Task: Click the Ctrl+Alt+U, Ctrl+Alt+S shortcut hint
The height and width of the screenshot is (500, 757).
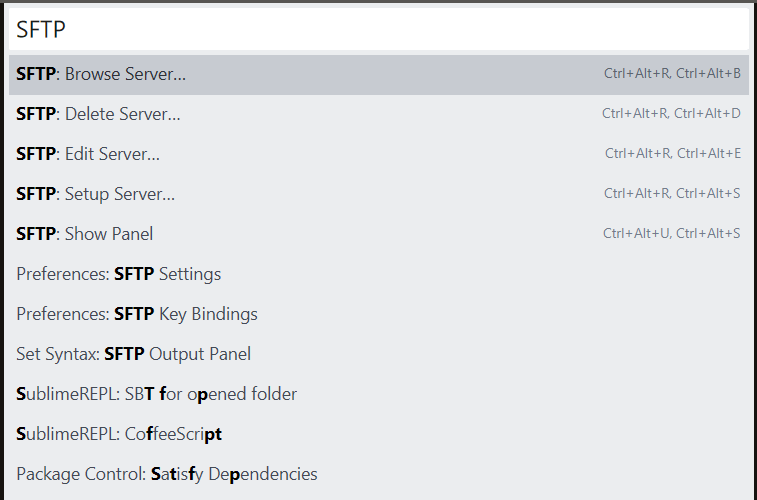Action: (671, 234)
